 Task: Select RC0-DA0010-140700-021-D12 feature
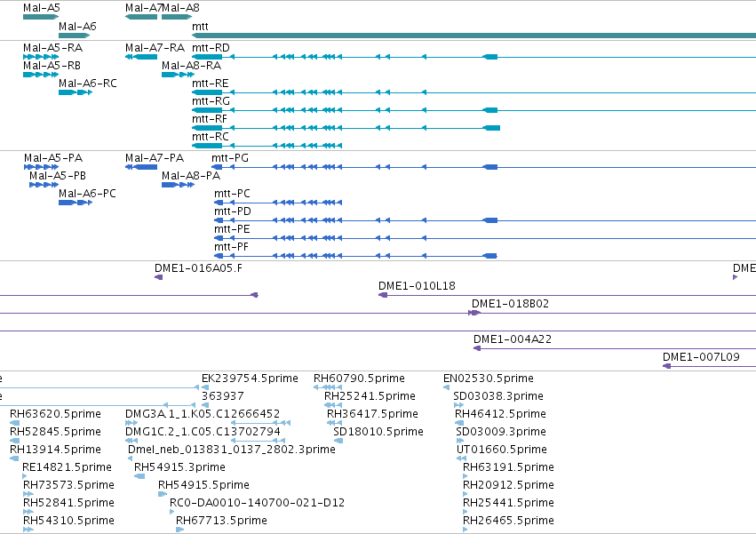coord(172,512)
